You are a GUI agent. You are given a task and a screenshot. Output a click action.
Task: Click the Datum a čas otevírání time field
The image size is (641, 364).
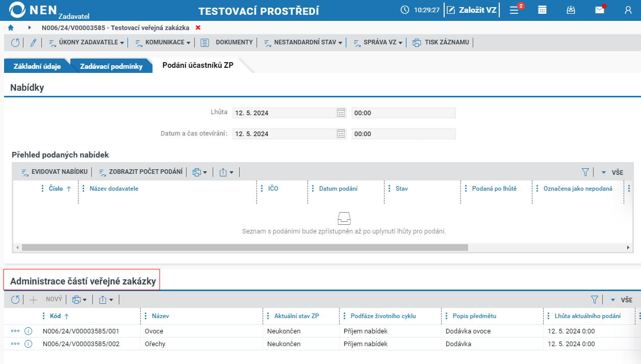(x=404, y=134)
